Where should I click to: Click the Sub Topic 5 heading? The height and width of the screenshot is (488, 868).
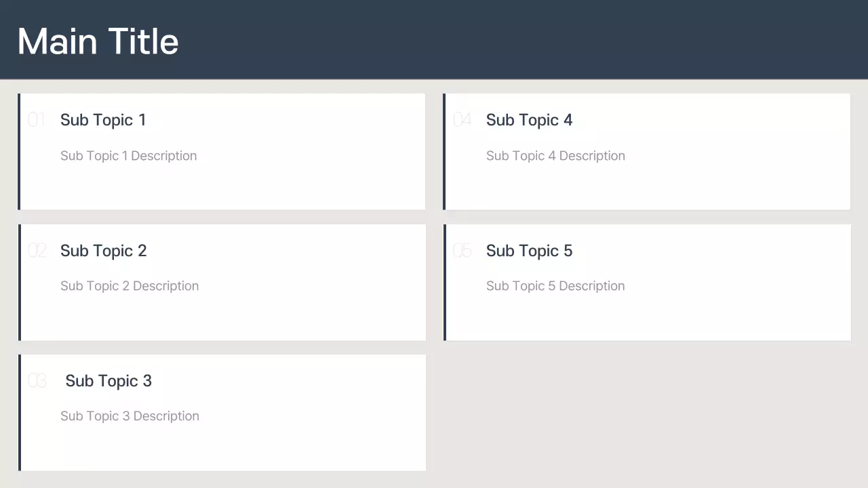[529, 251]
